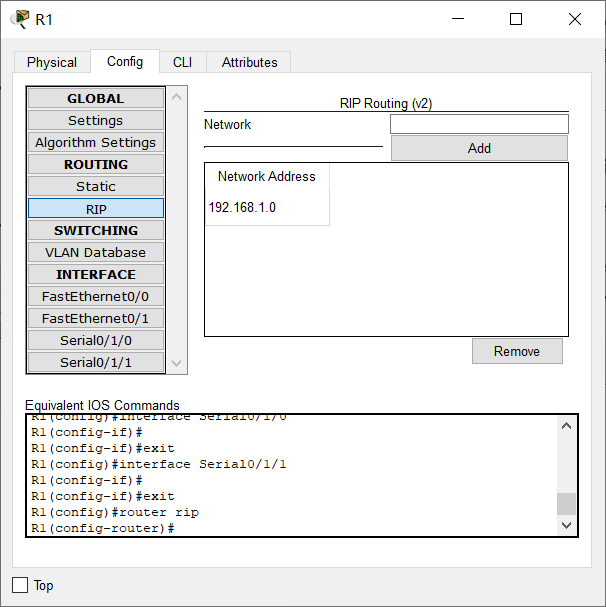Configure Serial0/1/1 interface
This screenshot has height=607, width=606.
(x=96, y=363)
